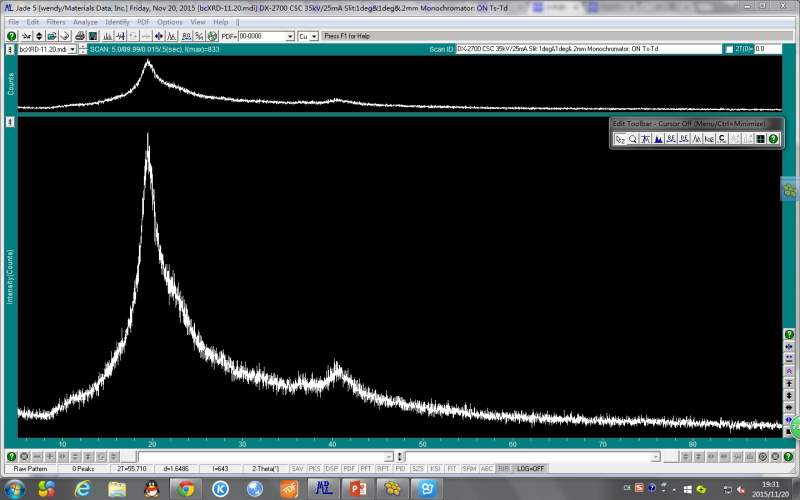Open the Cu anode element dropdown
The width and height of the screenshot is (800, 500).
314,36
